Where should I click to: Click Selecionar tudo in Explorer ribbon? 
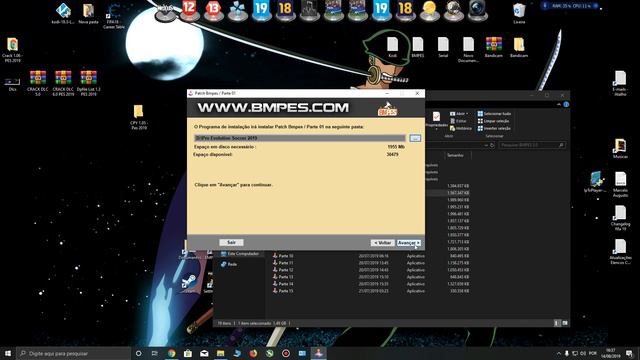click(x=494, y=113)
